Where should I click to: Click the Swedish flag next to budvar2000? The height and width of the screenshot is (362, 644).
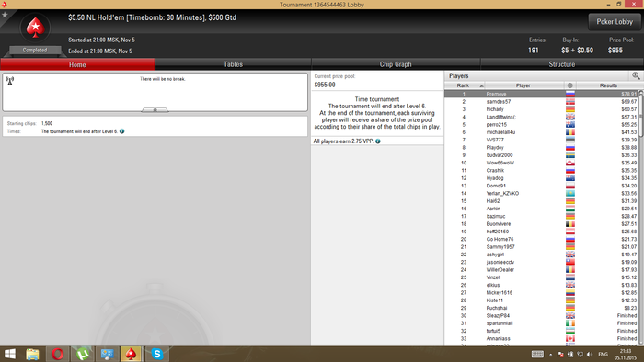[x=570, y=155]
